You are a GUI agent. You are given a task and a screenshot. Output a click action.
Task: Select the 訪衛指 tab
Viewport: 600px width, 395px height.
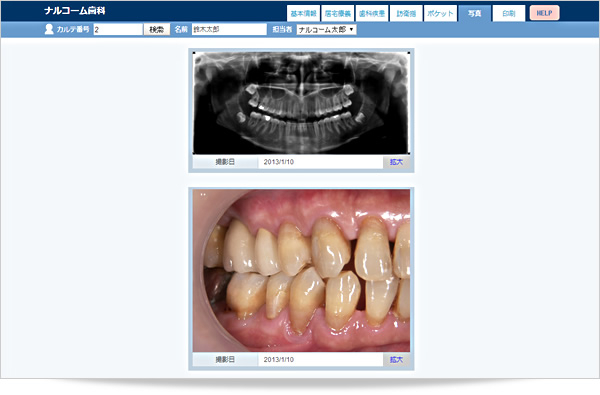(x=406, y=13)
